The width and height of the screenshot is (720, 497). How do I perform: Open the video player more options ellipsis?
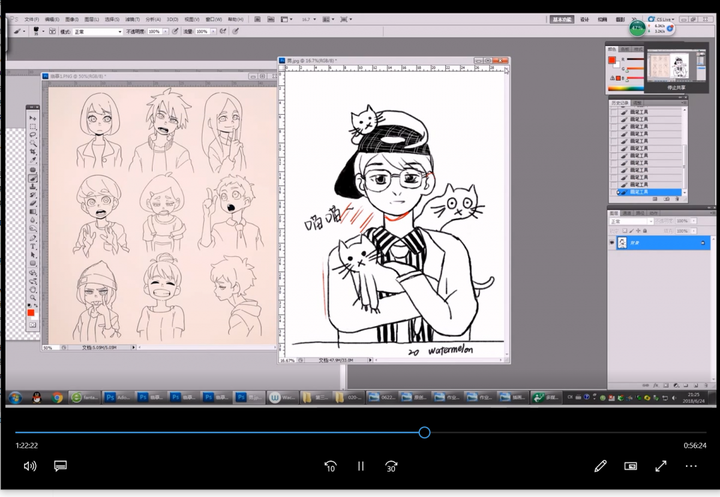(x=691, y=466)
